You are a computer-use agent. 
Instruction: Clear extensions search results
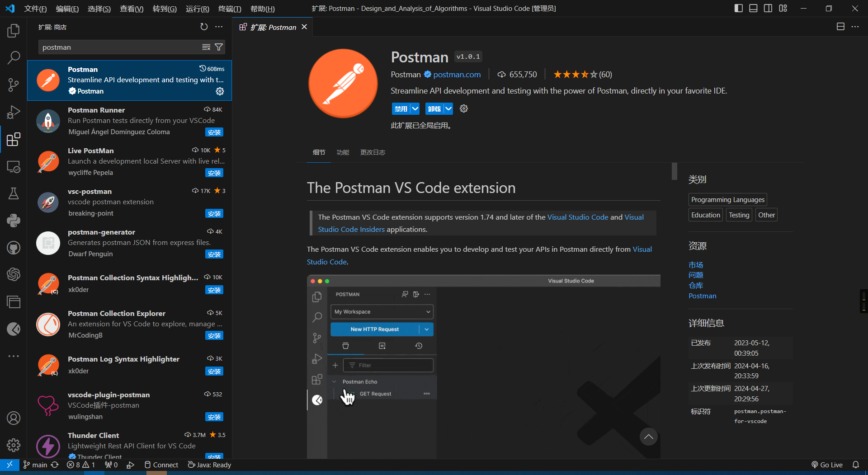(206, 47)
